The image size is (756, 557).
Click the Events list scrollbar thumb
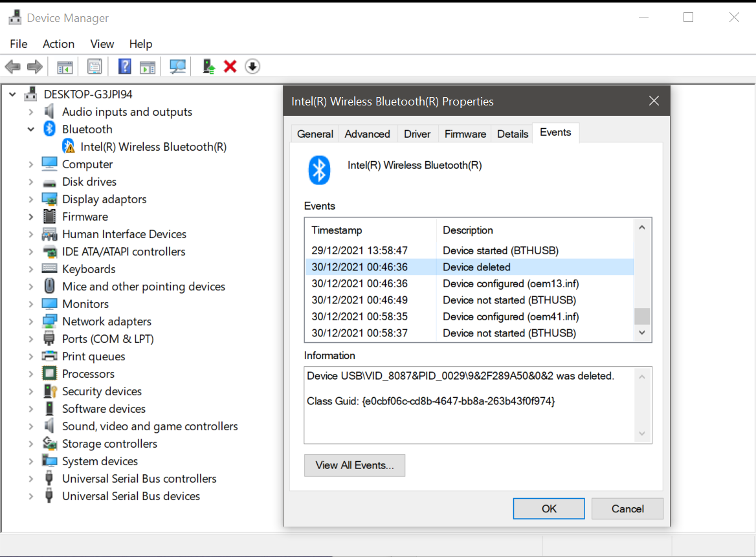642,316
